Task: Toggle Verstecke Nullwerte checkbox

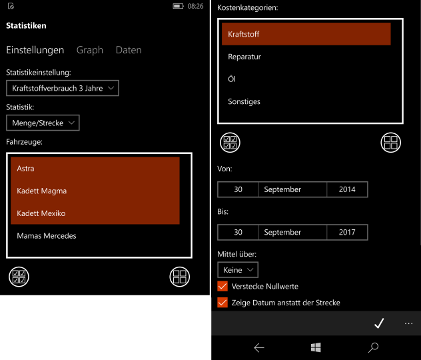Action: coord(222,286)
